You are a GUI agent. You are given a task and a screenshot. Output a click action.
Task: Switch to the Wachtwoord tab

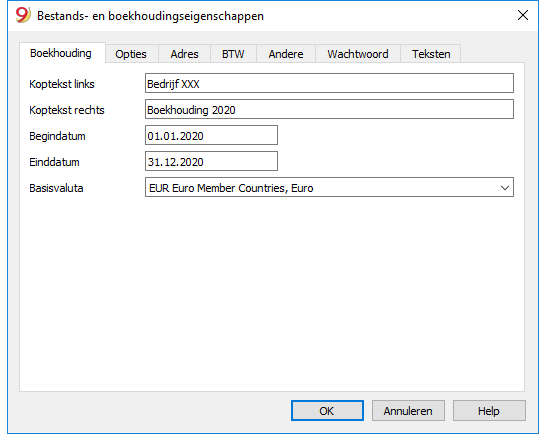click(358, 54)
